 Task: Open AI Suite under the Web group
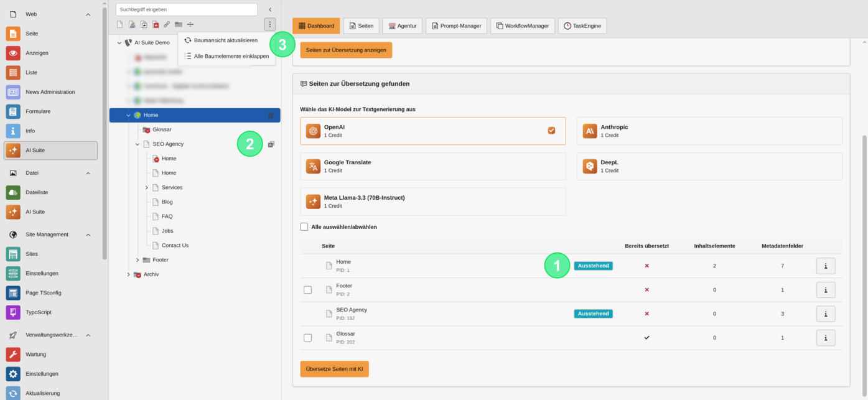click(51, 150)
